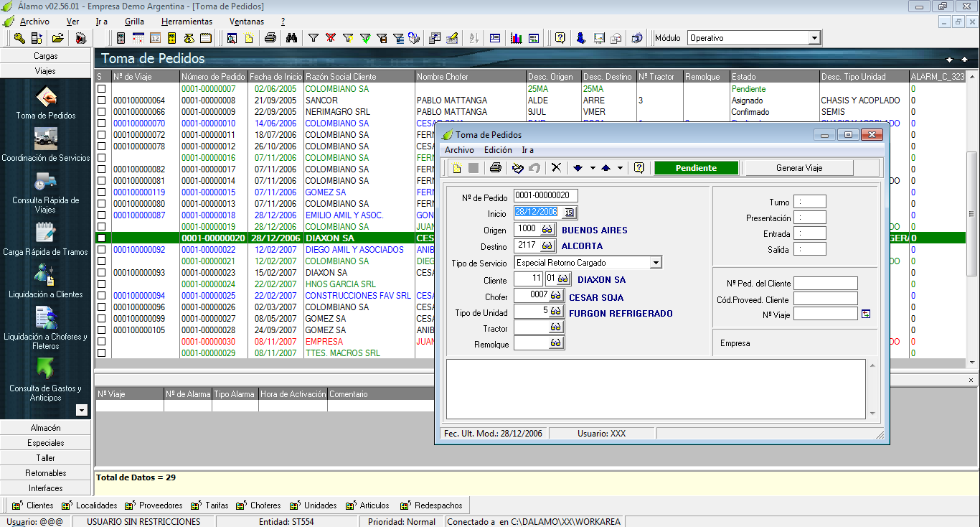Expand the Taller sidebar section
Screen dimensions: 980x527
click(x=46, y=457)
